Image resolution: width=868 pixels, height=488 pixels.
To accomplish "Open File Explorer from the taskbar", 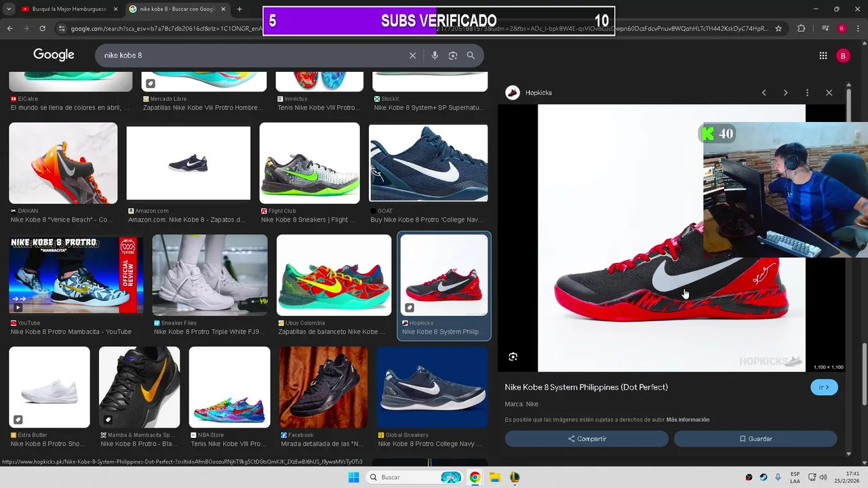I will (x=495, y=477).
